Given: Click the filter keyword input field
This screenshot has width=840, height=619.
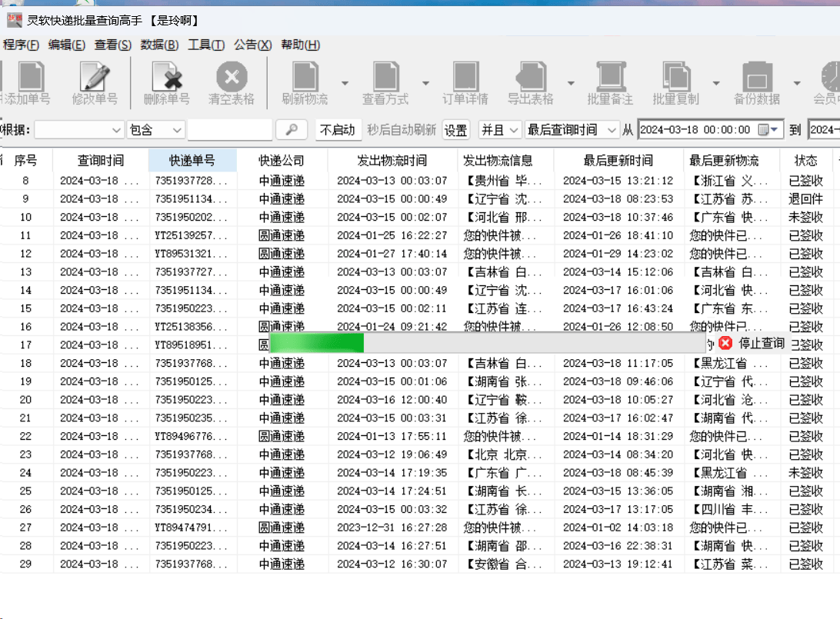Looking at the screenshot, I should (230, 130).
